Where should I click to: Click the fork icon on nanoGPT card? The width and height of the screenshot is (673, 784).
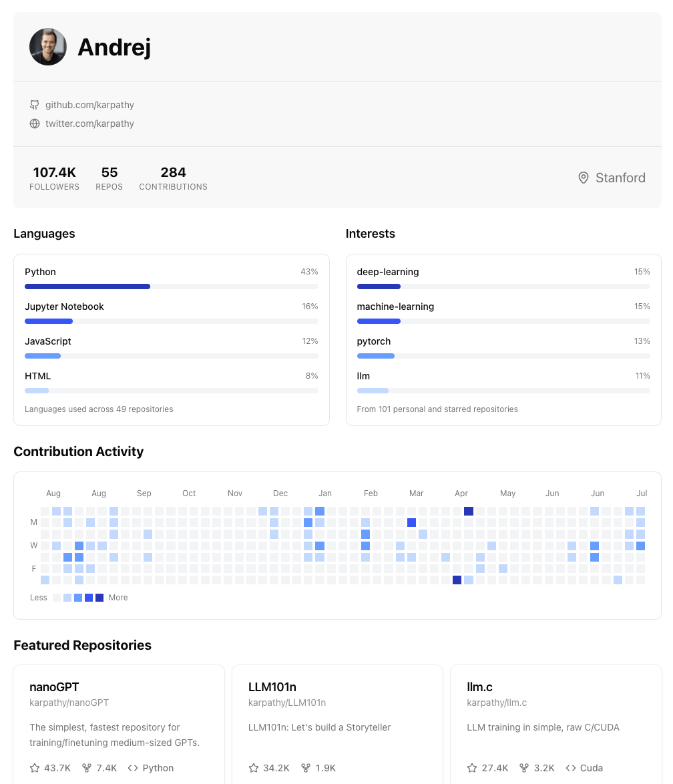click(87, 768)
